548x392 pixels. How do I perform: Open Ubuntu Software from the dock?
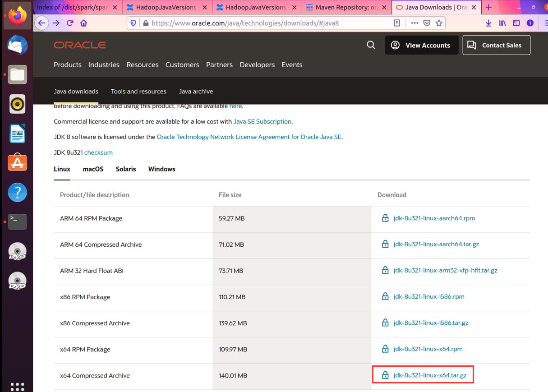[18, 163]
